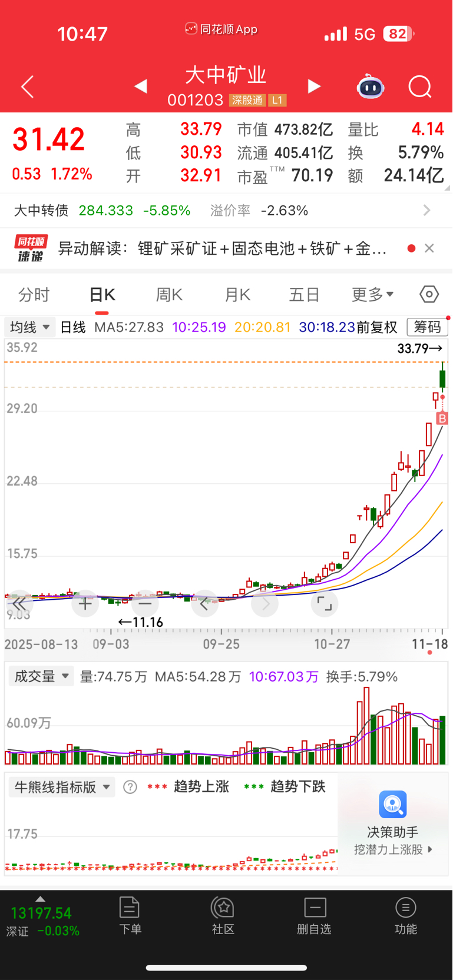The width and height of the screenshot is (453, 980).
Task: Tap the 深股通 tag
Action: click(x=247, y=101)
